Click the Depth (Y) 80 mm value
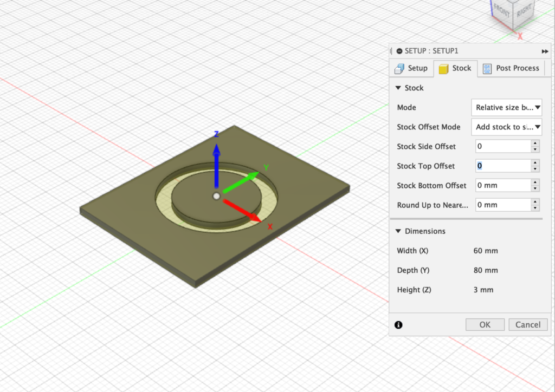Image resolution: width=555 pixels, height=392 pixels. (x=486, y=270)
